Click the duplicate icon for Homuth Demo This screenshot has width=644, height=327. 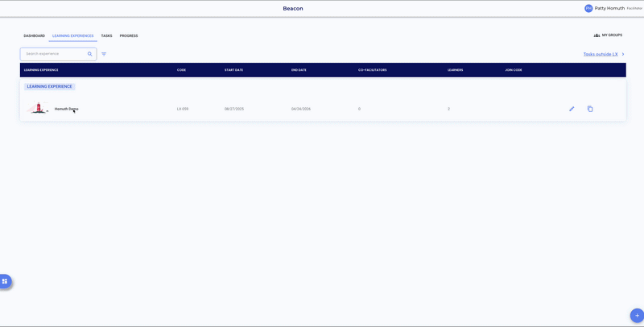[x=590, y=109]
